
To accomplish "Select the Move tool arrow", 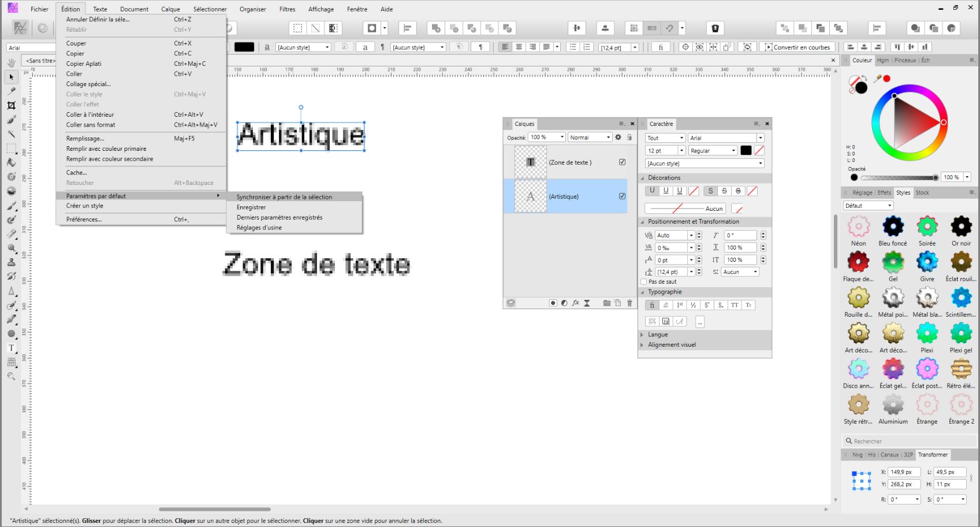I will [x=11, y=77].
